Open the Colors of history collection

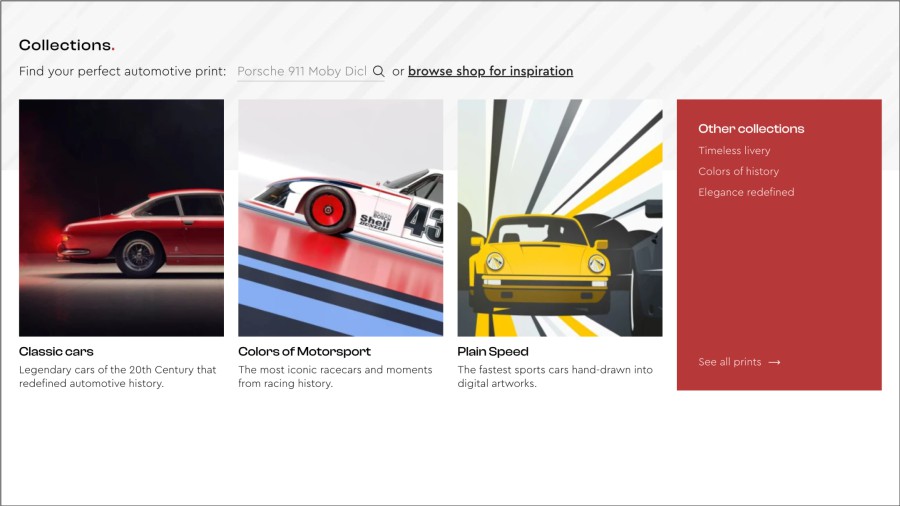coord(738,171)
